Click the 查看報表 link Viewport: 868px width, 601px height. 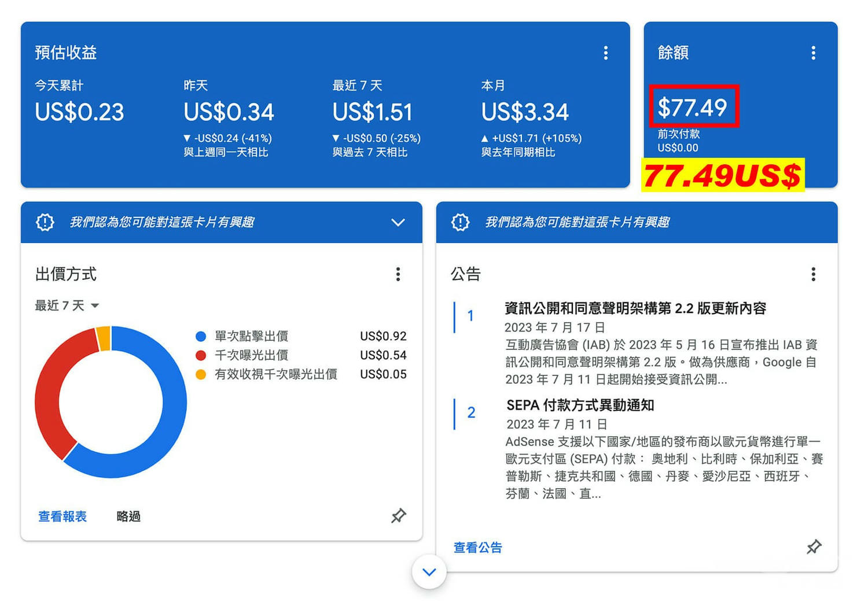(62, 517)
